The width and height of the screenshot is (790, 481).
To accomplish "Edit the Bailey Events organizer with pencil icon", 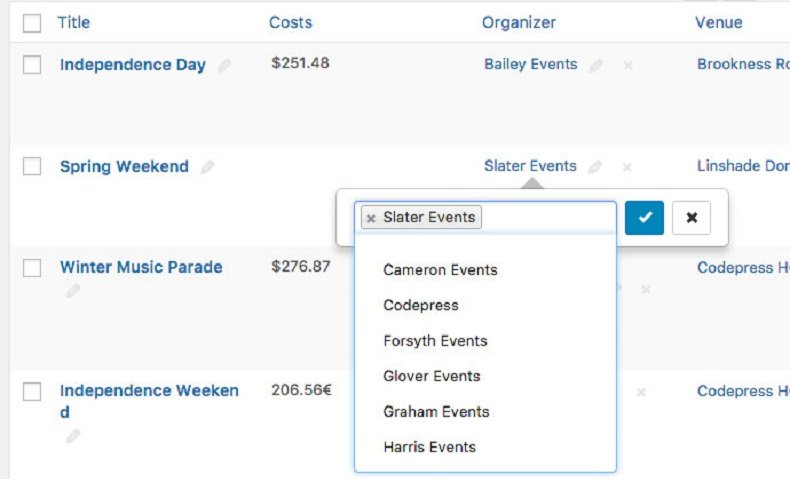I will point(596,65).
